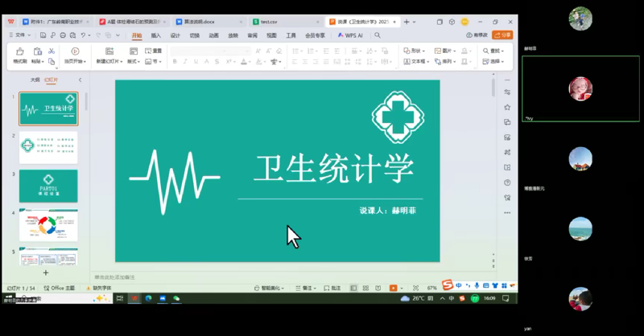Image resolution: width=644 pixels, height=336 pixels.
Task: Click the orange Share (分享) button
Action: point(502,35)
